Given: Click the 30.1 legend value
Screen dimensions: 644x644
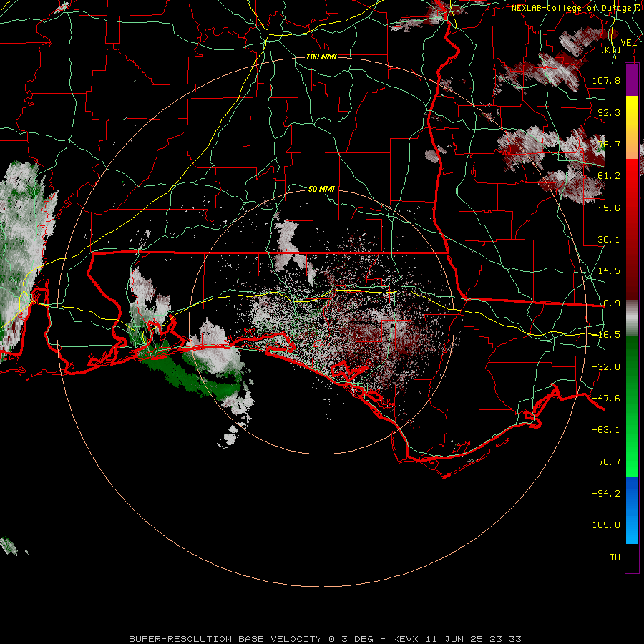Looking at the screenshot, I should (x=609, y=240).
